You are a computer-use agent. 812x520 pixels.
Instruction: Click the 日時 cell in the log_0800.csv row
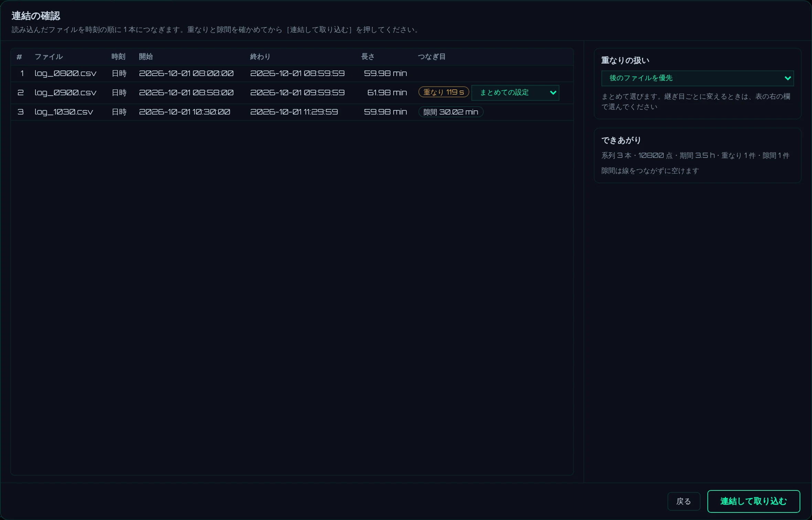(x=119, y=73)
